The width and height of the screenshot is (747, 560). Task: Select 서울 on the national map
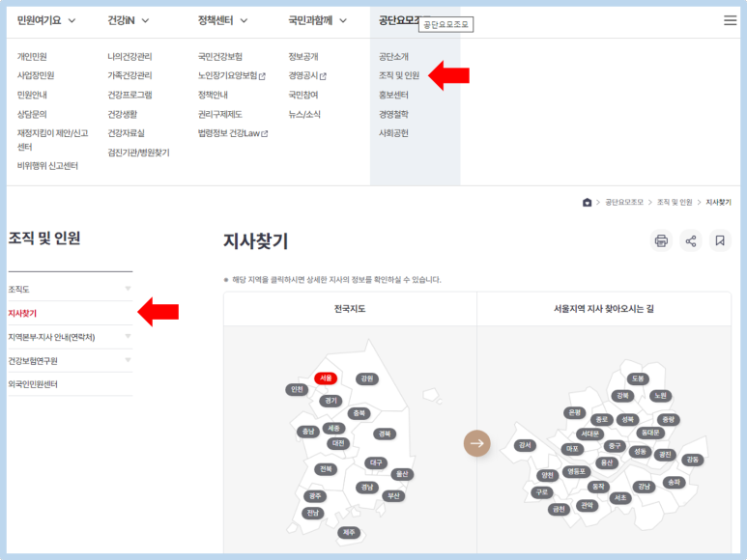(x=326, y=378)
